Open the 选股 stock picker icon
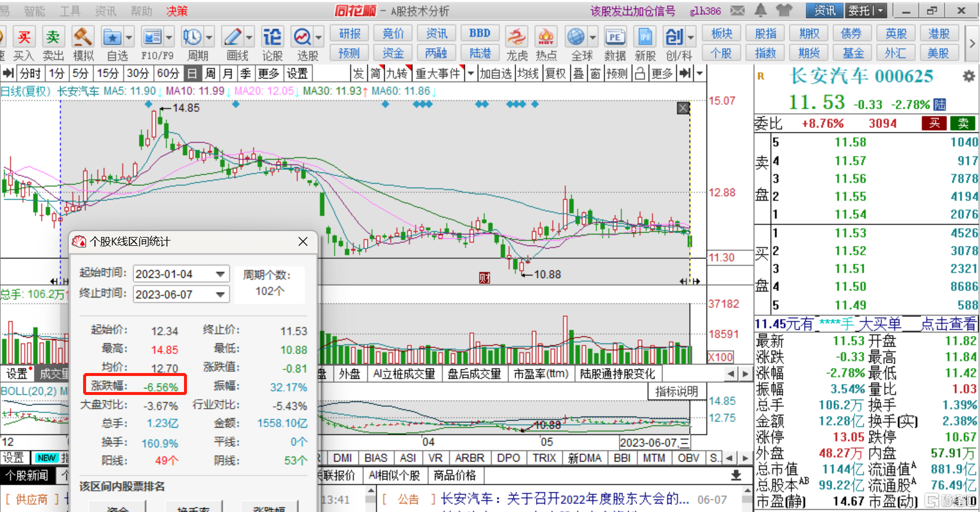Screen dimensions: 980x512 303,37
